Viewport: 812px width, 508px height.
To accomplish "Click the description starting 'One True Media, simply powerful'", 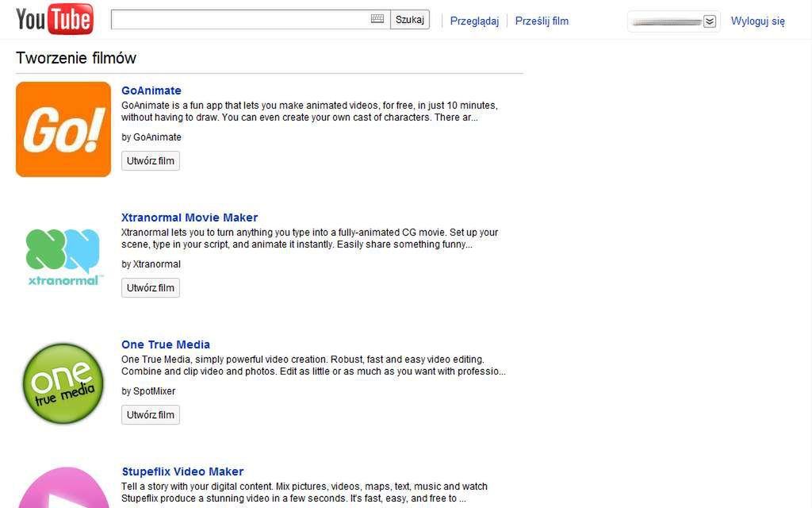I will [x=313, y=365].
